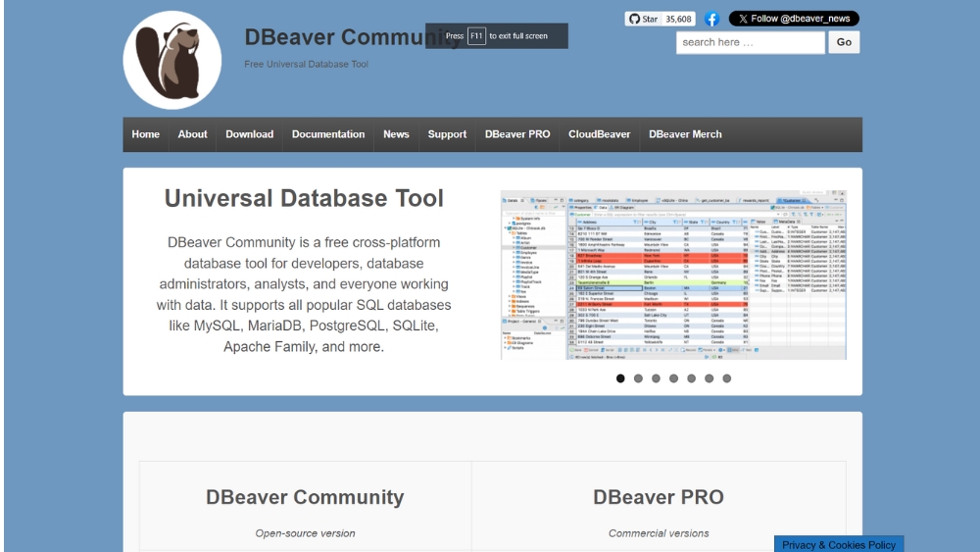Open the Privacy & Cookies Policy button

coord(839,544)
